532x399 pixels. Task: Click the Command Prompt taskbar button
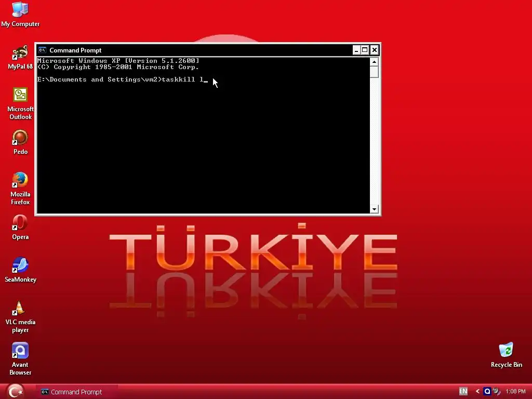(x=77, y=392)
